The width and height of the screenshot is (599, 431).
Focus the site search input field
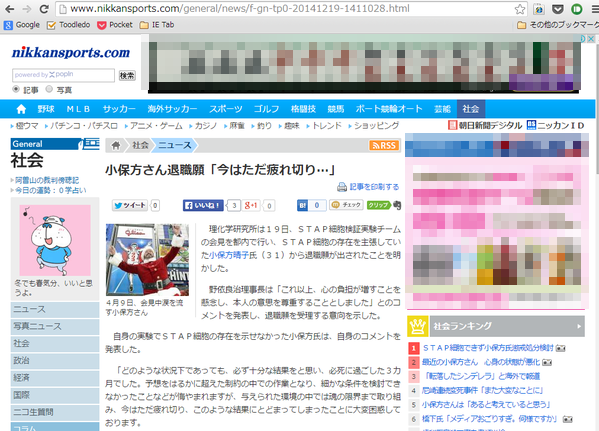coord(63,75)
